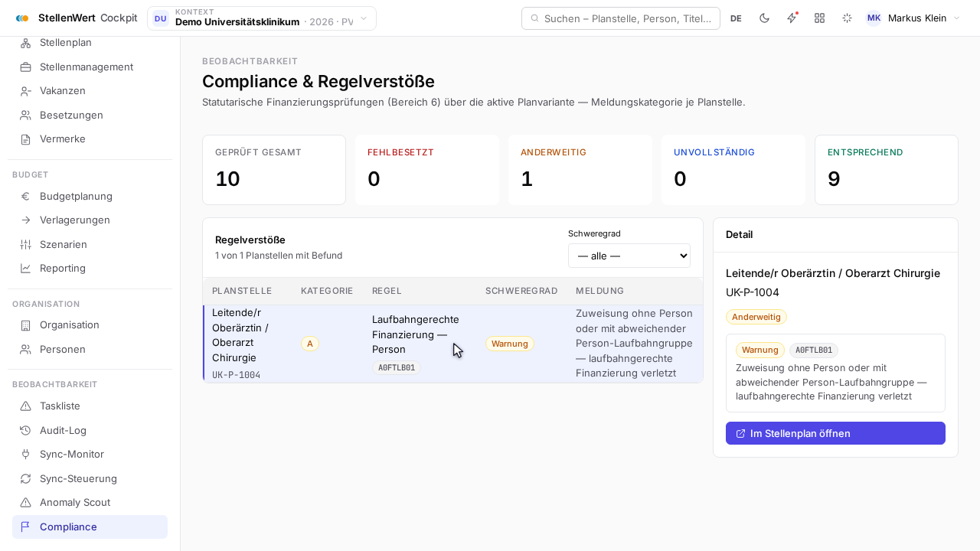This screenshot has height=551, width=980.
Task: Open the apps grid icon
Action: (x=819, y=18)
